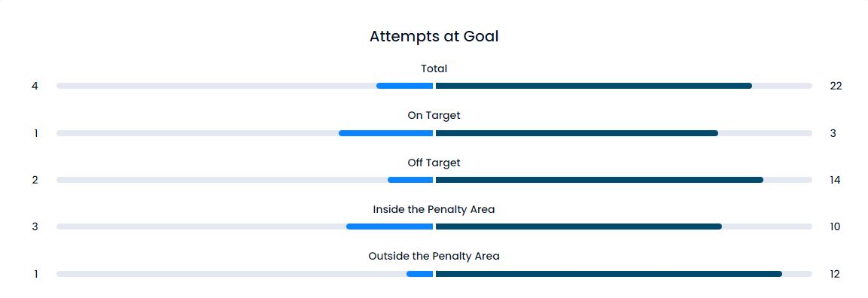Click light blue Inside the Penalty Area bar
This screenshot has width=868, height=298.
click(x=389, y=227)
